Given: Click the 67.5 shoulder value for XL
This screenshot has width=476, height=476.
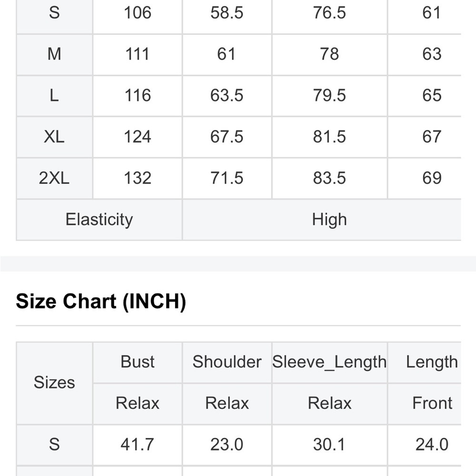Looking at the screenshot, I should click(227, 137).
